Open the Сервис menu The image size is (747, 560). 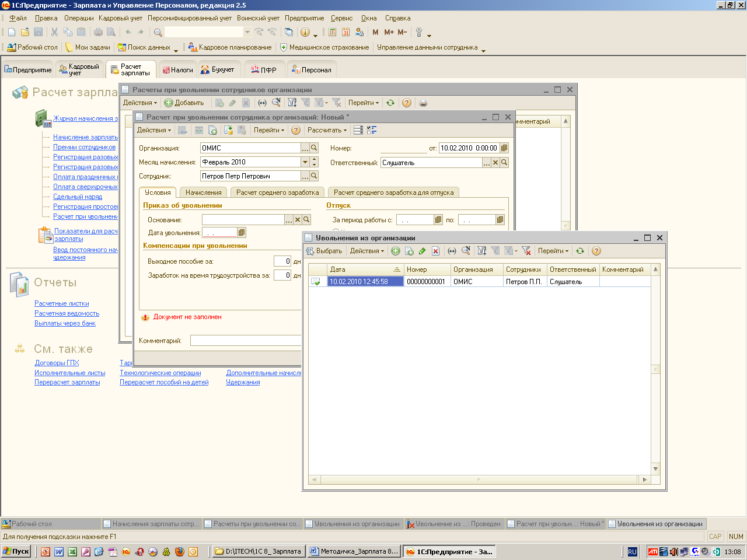point(341,18)
